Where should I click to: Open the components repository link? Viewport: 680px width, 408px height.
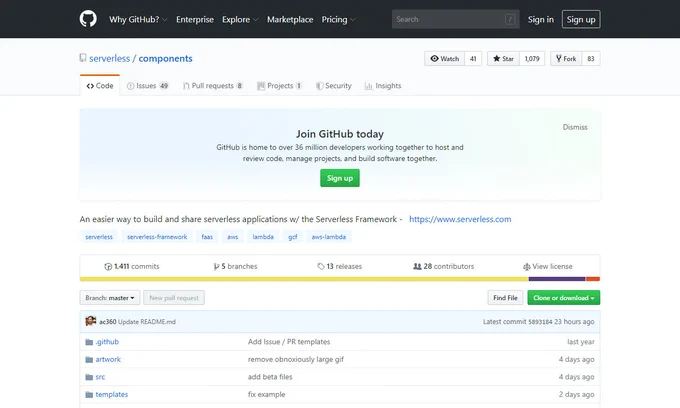coord(165,59)
